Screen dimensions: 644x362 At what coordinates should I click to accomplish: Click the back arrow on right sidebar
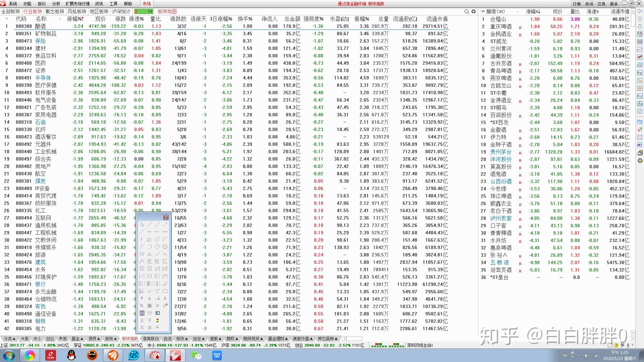(640, 11)
